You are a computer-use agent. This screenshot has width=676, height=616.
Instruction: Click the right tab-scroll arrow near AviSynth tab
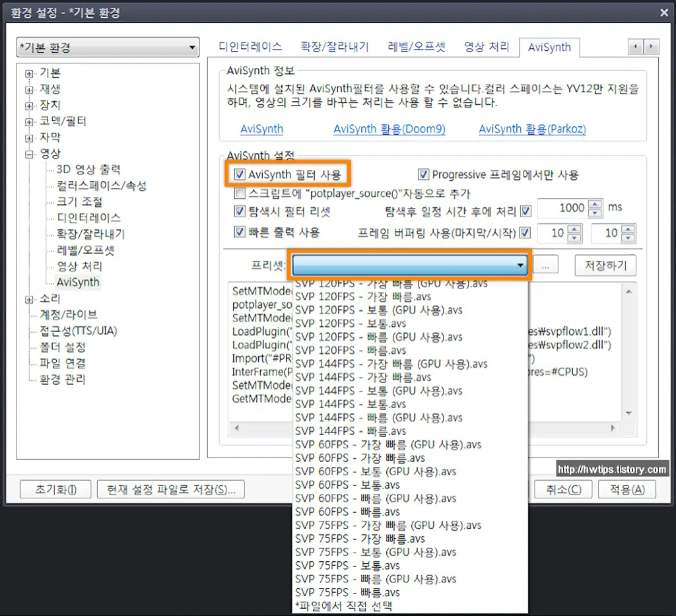[x=651, y=47]
